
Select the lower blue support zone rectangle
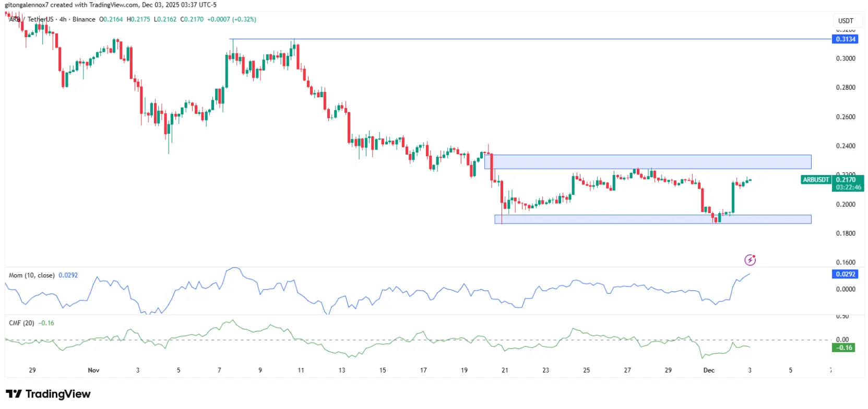[653, 219]
